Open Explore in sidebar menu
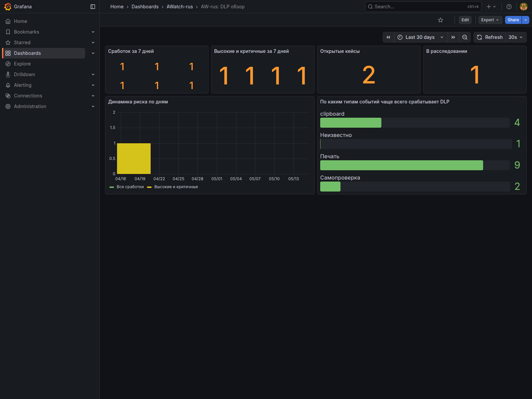The width and height of the screenshot is (532, 399). pyautogui.click(x=22, y=64)
